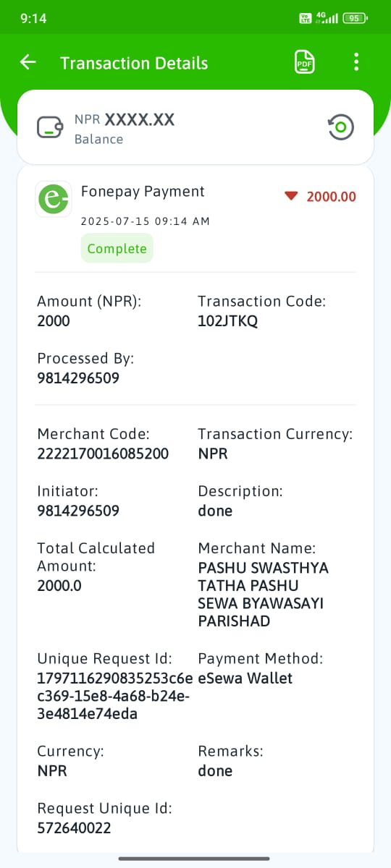Tap the masked NPR XXXX.XX balance
391x868 pixels.
pyautogui.click(x=125, y=120)
